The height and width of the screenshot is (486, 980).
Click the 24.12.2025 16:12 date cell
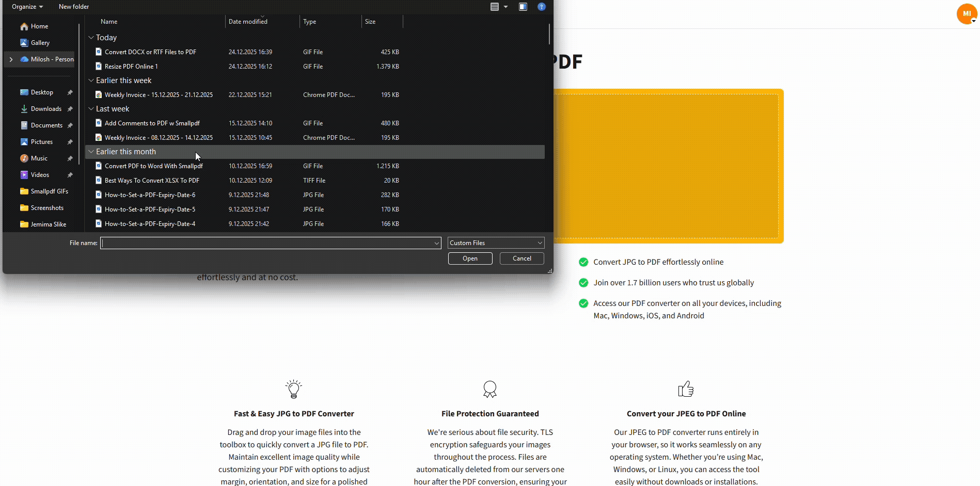[250, 67]
